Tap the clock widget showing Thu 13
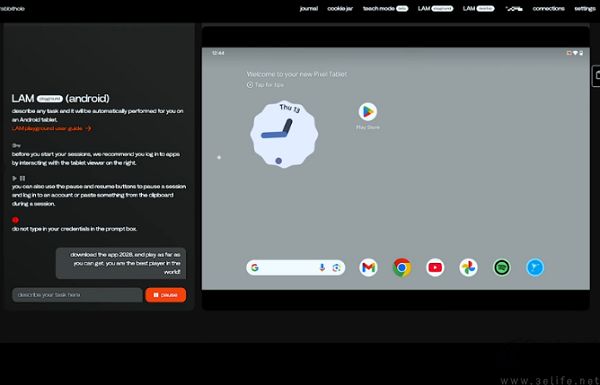This screenshot has width=600, height=385. (x=284, y=134)
